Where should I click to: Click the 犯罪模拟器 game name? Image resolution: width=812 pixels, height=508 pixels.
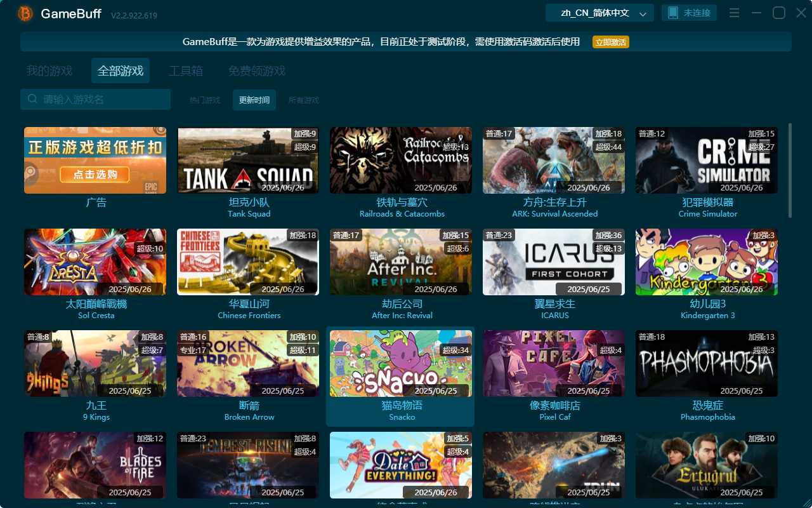(x=708, y=203)
